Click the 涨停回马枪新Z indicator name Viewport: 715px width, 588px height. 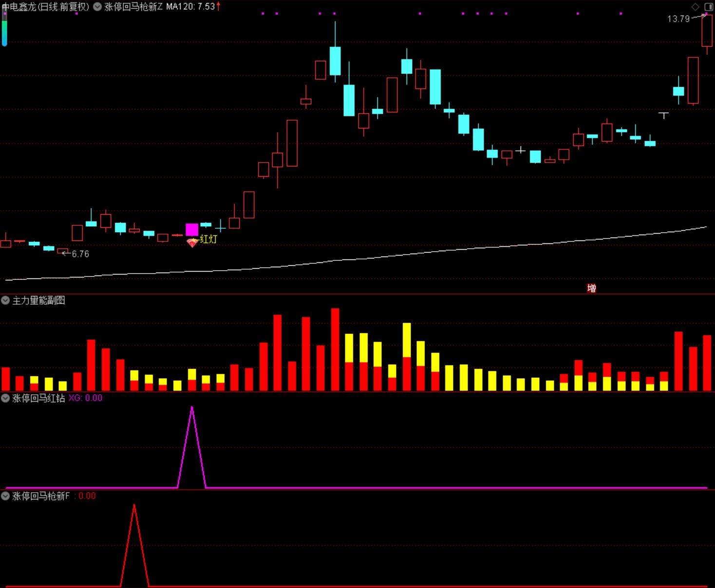(x=133, y=7)
